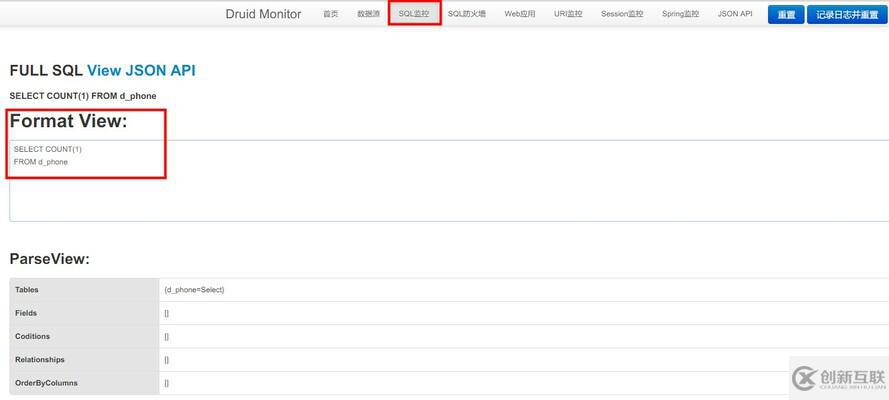Click the 记录日志并重置 button
889x400 pixels.
847,15
